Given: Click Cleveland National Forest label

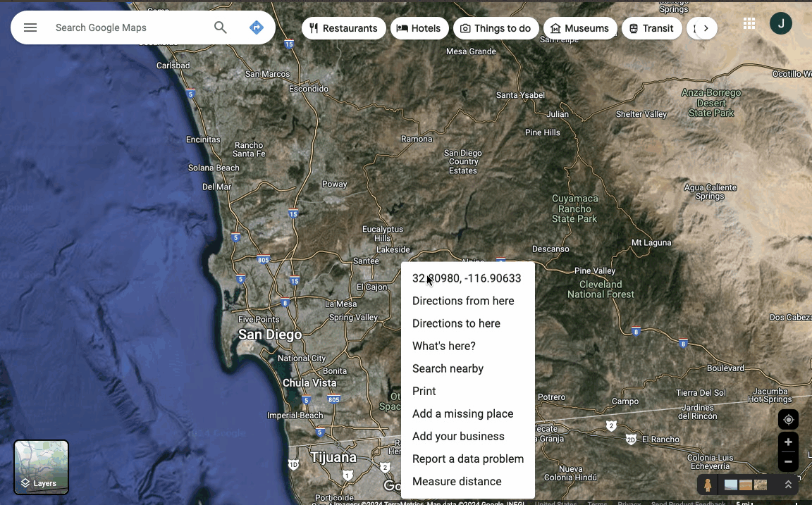Looking at the screenshot, I should point(601,289).
